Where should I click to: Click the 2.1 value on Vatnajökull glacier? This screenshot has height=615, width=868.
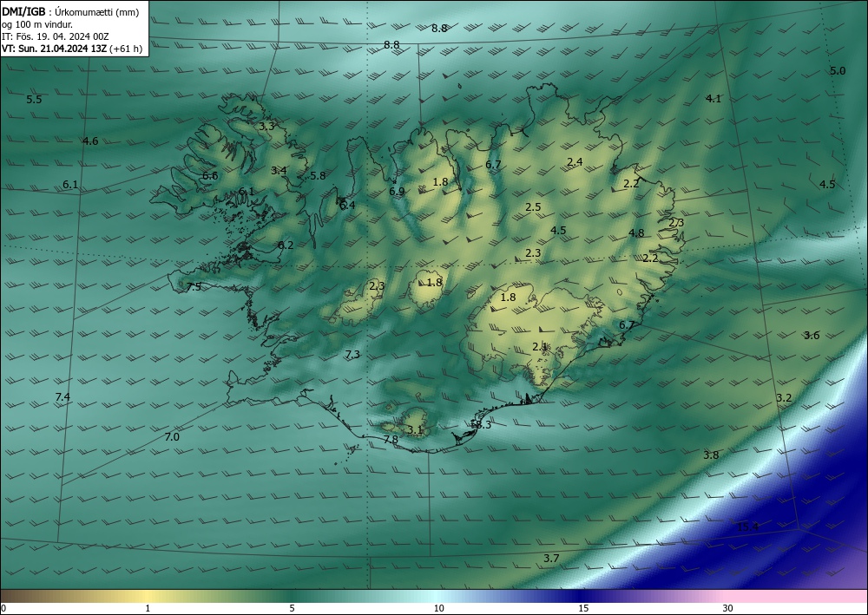pos(540,347)
